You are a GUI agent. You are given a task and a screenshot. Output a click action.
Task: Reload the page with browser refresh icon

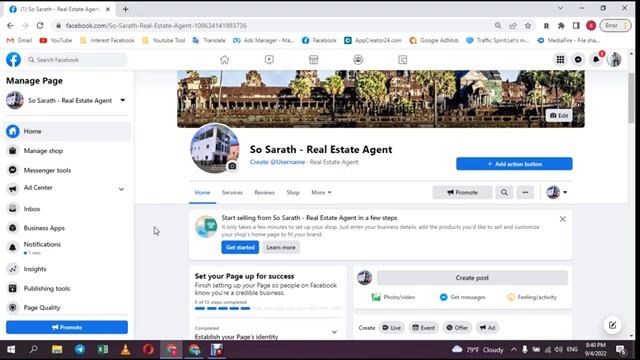coord(40,25)
